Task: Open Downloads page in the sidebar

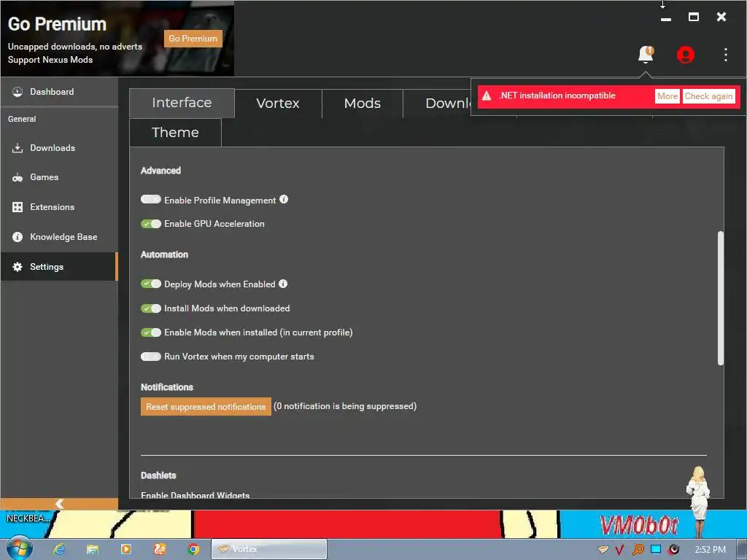Action: coord(59,148)
